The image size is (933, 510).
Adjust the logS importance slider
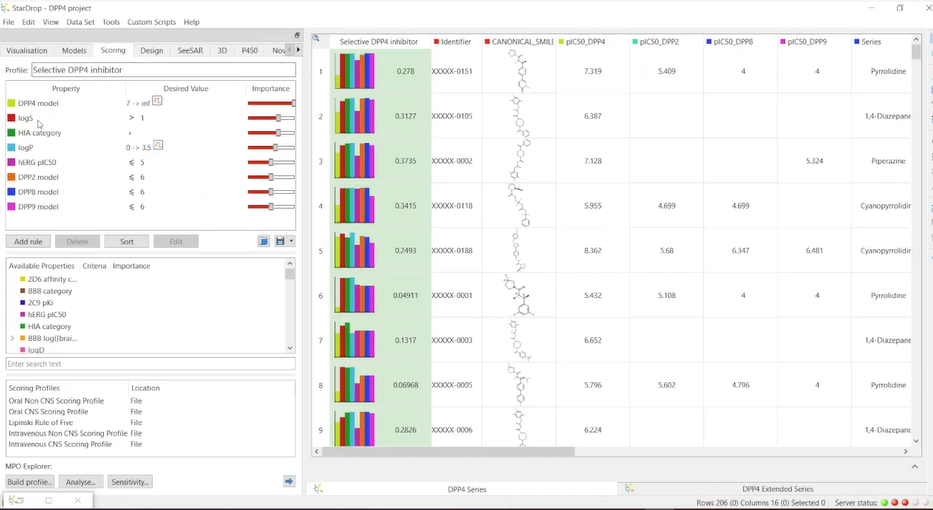[x=278, y=118]
